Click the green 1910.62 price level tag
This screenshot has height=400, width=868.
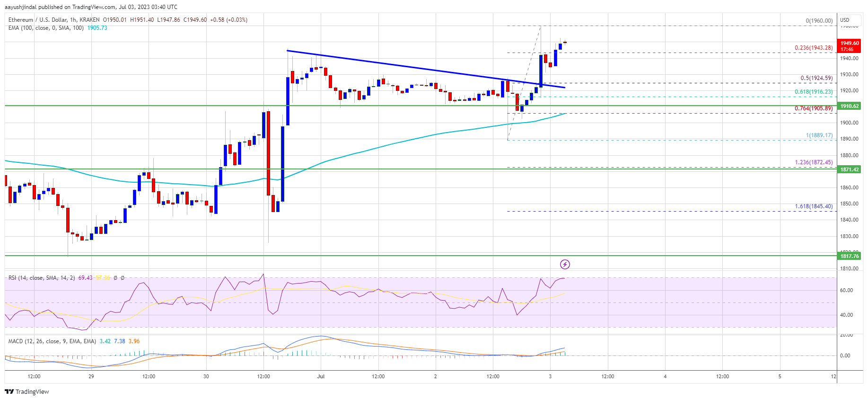coord(850,106)
